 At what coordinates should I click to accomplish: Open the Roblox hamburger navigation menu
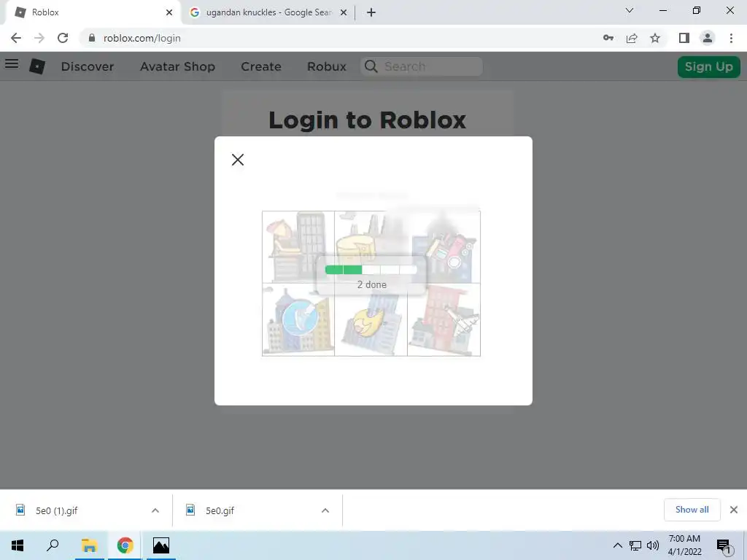12,63
